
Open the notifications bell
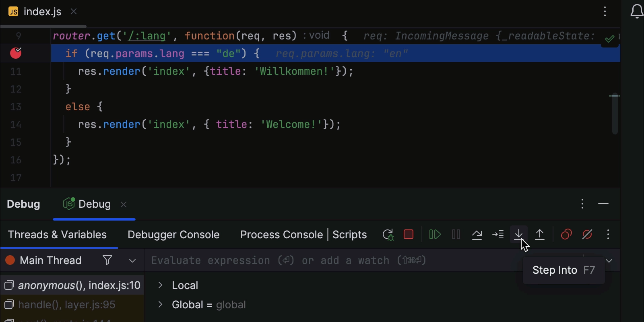[637, 11]
